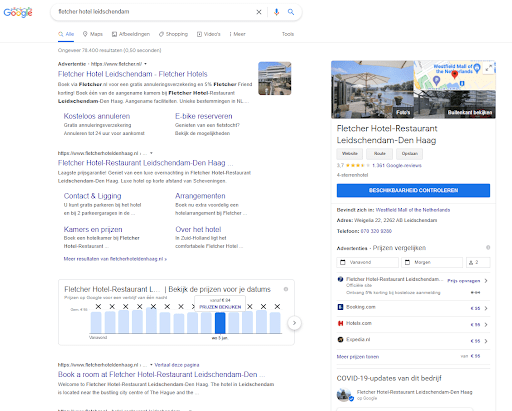
Task: Click BESCHIKBAARHEID CONTROLEREN button
Action: click(x=413, y=190)
